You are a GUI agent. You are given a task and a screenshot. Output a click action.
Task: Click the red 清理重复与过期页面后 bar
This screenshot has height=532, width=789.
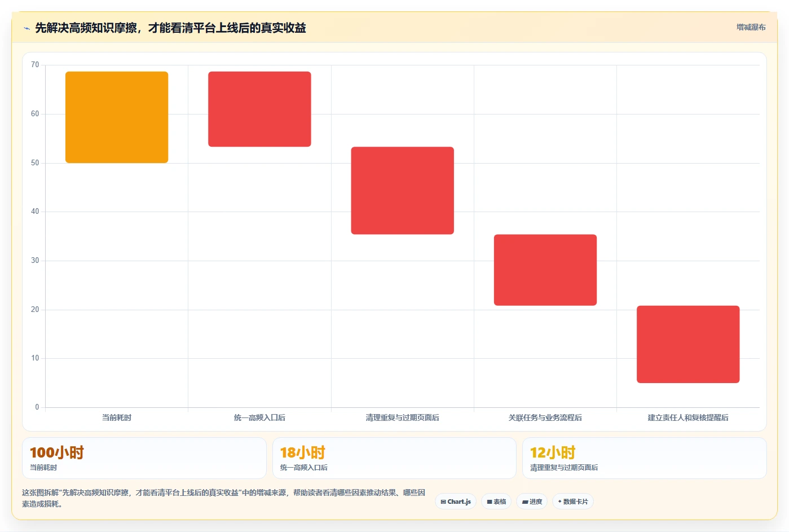coord(402,191)
